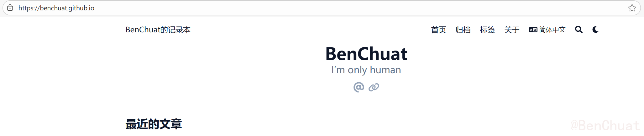
Task: Click the @BenChuat watermark text
Action: point(605,126)
